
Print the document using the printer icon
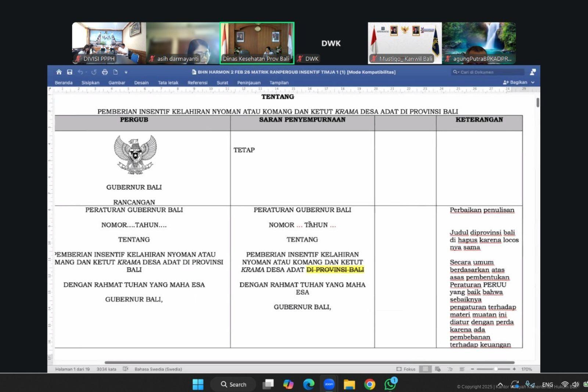point(105,72)
